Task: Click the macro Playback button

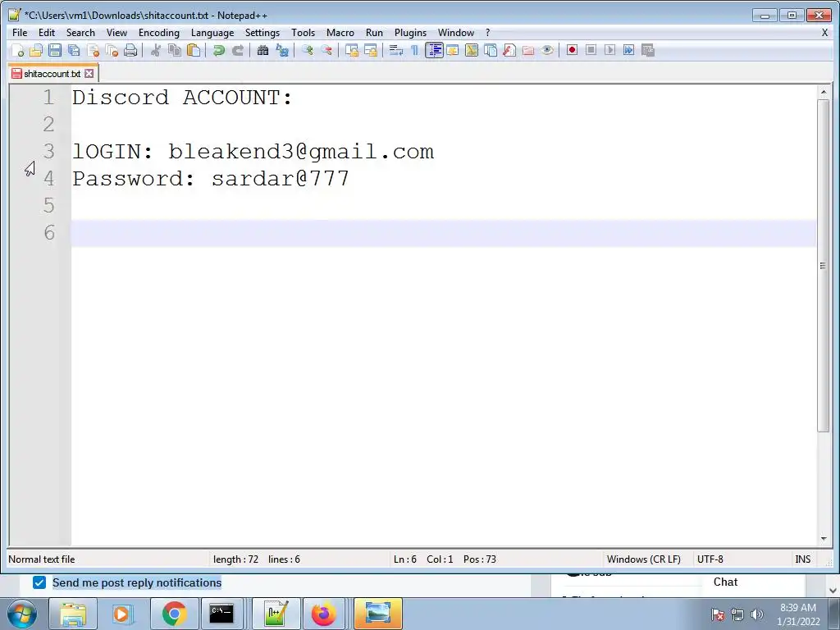Action: pyautogui.click(x=609, y=50)
